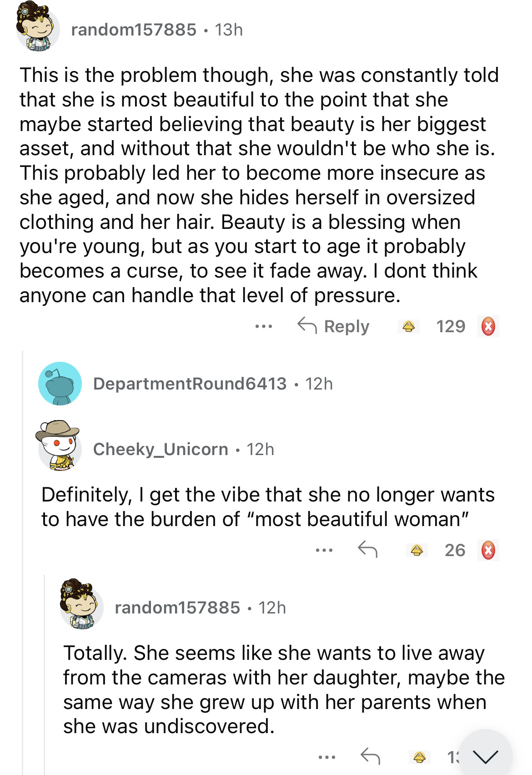Image resolution: width=532 pixels, height=775 pixels.
Task: Tap reply arrow on bottom reply
Action: point(370,756)
